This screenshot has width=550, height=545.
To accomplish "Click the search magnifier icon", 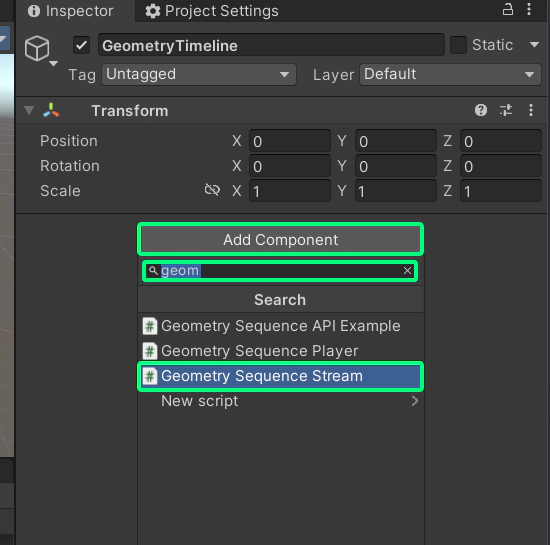I will click(153, 270).
